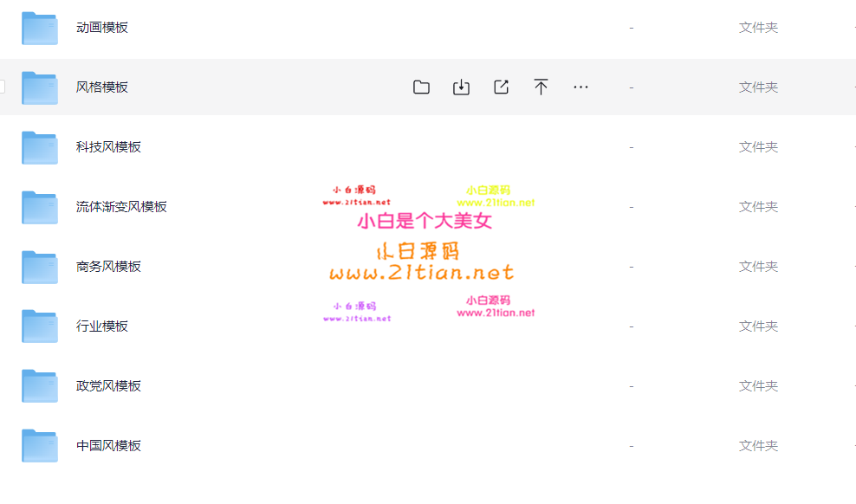Click the 政党风模板 folder icon
Viewport: 856px width, 504px height.
coord(40,386)
